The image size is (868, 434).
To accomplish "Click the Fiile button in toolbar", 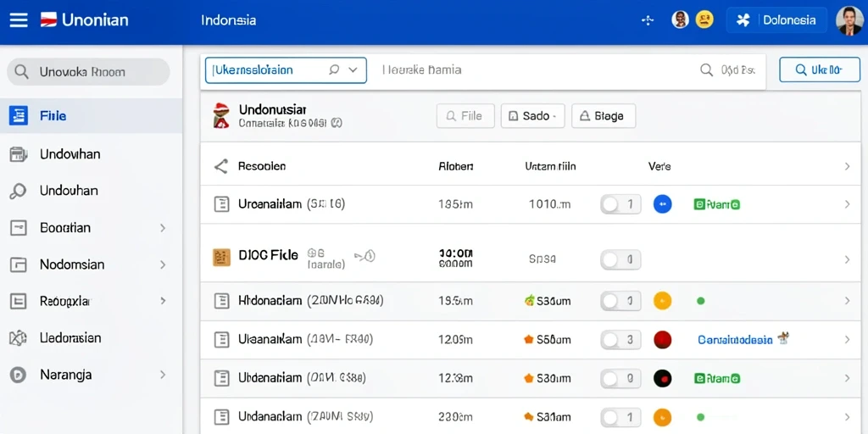I will 465,116.
